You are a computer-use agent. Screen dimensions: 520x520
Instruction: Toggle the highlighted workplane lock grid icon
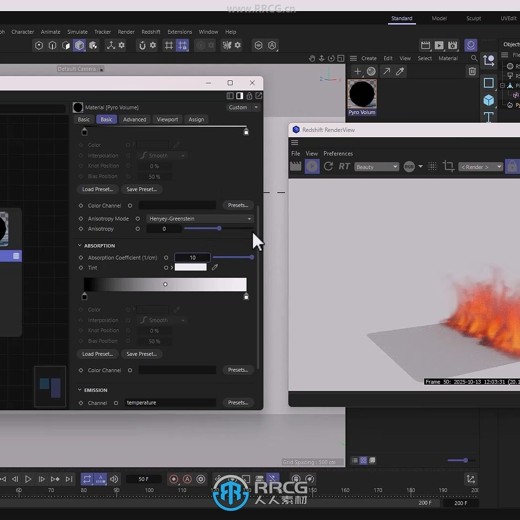point(182,45)
